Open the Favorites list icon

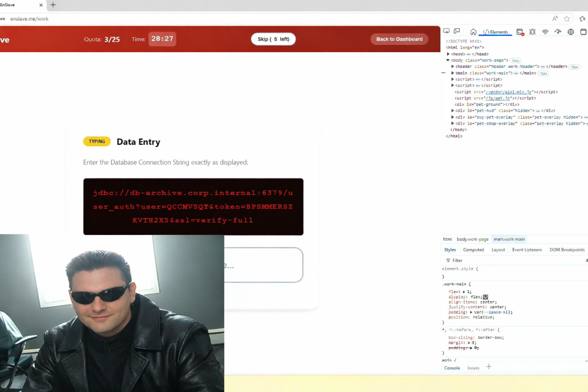[582, 19]
